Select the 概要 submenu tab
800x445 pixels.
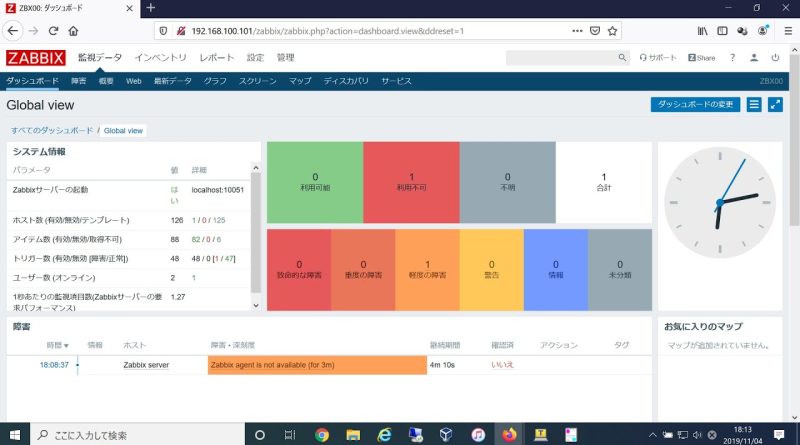click(106, 81)
